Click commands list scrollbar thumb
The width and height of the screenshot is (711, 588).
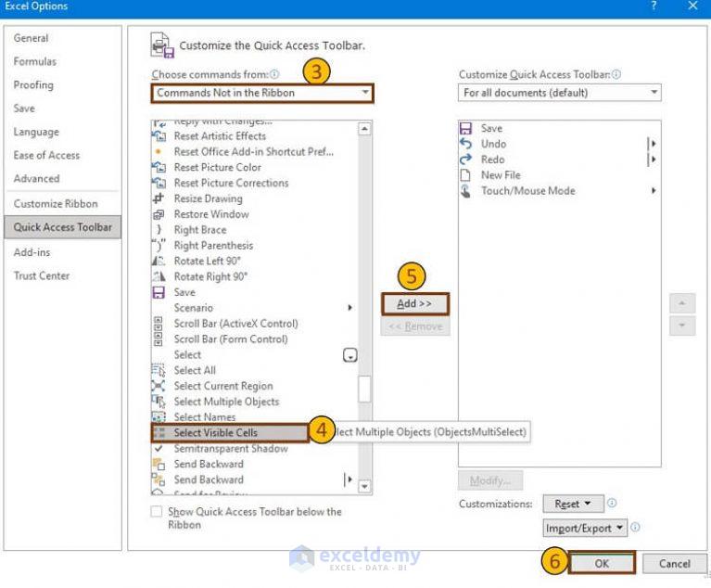click(x=364, y=389)
